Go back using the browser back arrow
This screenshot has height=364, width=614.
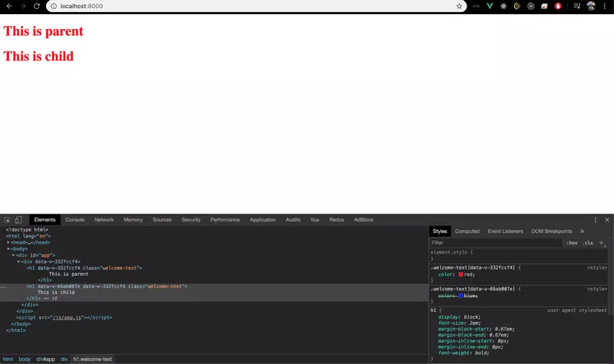click(10, 6)
